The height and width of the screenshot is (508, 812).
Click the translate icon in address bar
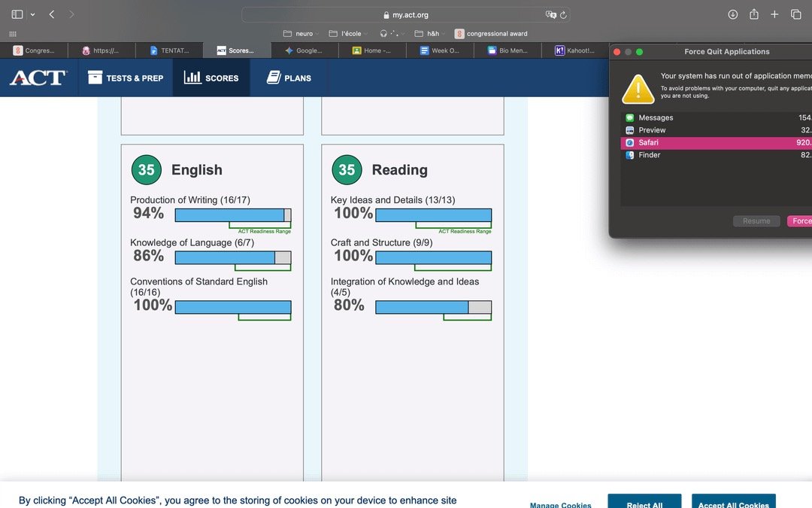pyautogui.click(x=550, y=15)
